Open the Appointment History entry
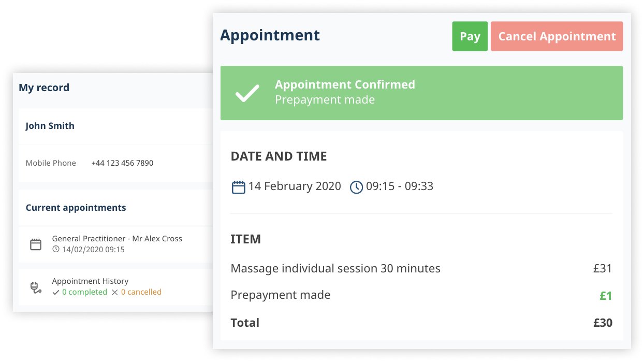This screenshot has height=362, width=644. pos(90,281)
